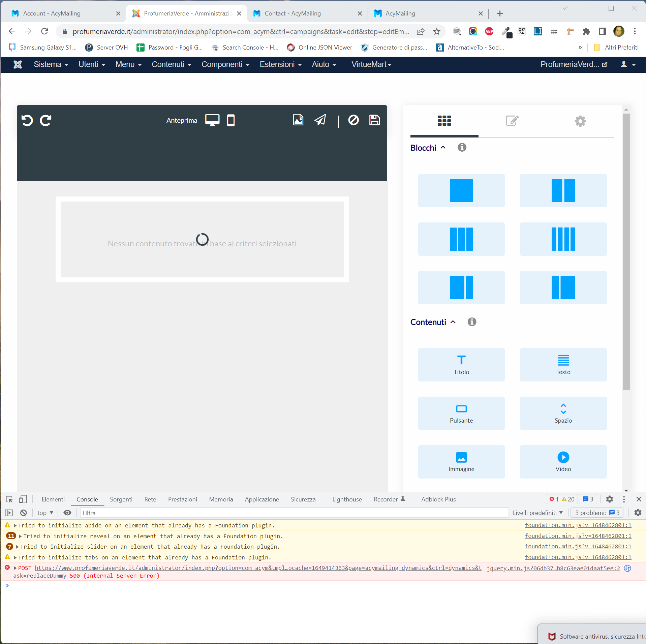The width and height of the screenshot is (646, 644).
Task: Switch to Applicazione DevTools tab
Action: 262,499
